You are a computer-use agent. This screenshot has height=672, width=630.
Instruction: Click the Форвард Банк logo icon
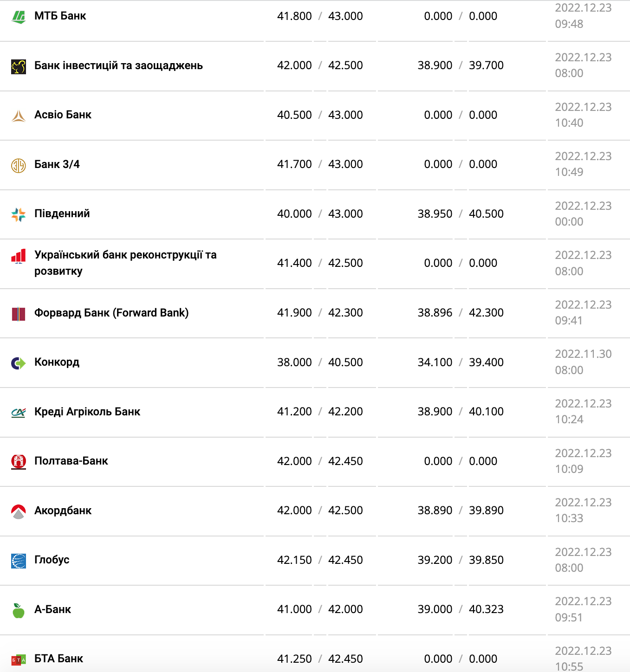pos(19,314)
